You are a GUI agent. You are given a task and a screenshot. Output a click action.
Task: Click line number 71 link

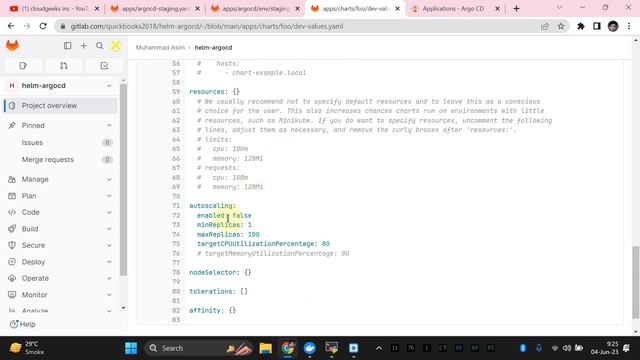176,206
